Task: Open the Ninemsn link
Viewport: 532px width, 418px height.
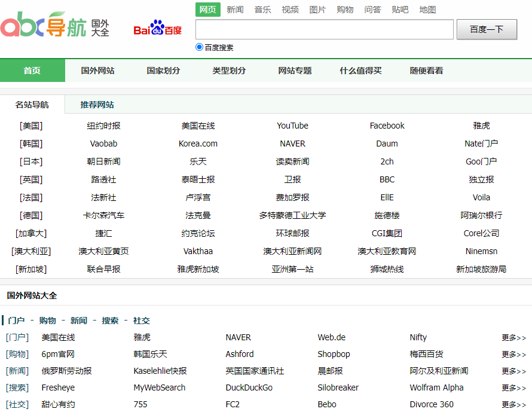Action: 481,251
